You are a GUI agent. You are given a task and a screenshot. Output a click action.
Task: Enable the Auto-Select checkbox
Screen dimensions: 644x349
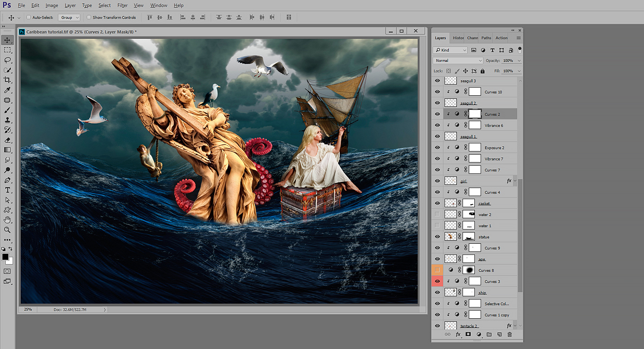(29, 17)
